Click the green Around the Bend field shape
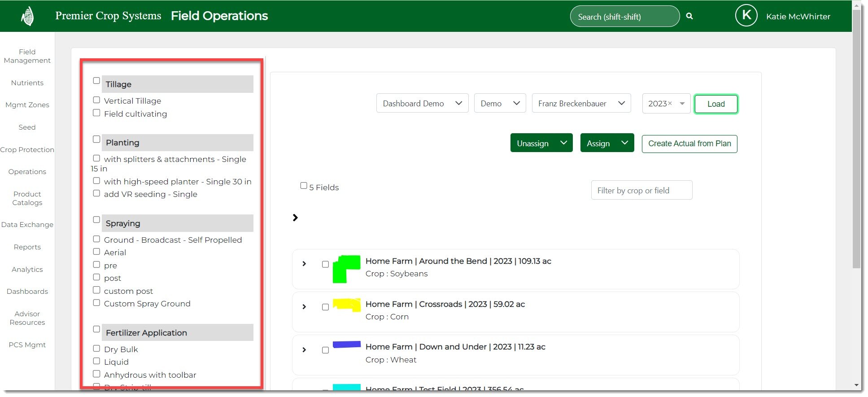The height and width of the screenshot is (397, 868). coord(345,268)
